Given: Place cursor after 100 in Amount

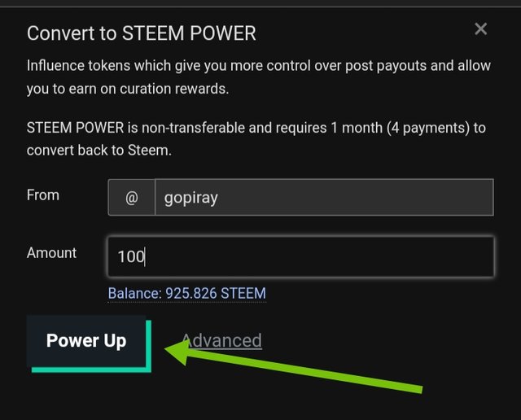Looking at the screenshot, I should (x=146, y=257).
